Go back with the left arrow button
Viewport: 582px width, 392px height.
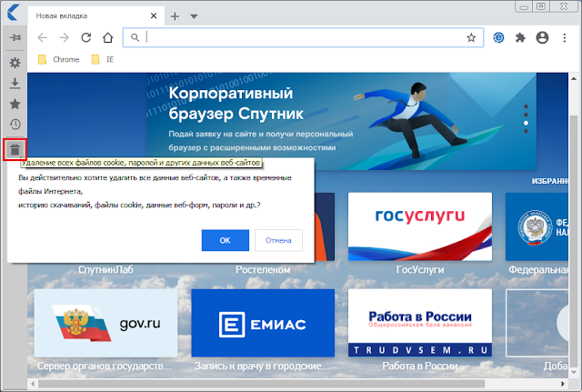click(43, 37)
